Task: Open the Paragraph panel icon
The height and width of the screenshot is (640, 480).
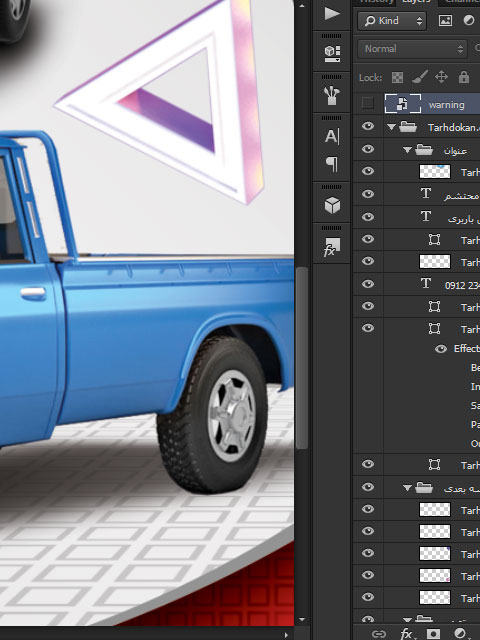Action: pos(333,164)
